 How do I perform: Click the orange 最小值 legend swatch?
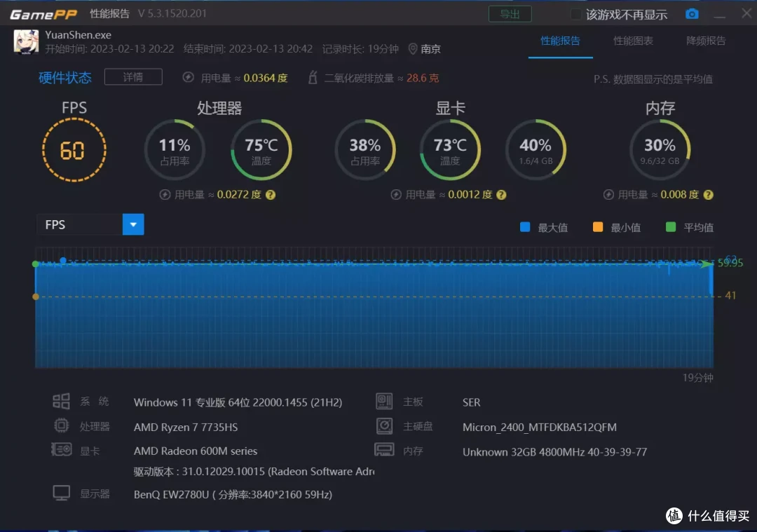[598, 227]
